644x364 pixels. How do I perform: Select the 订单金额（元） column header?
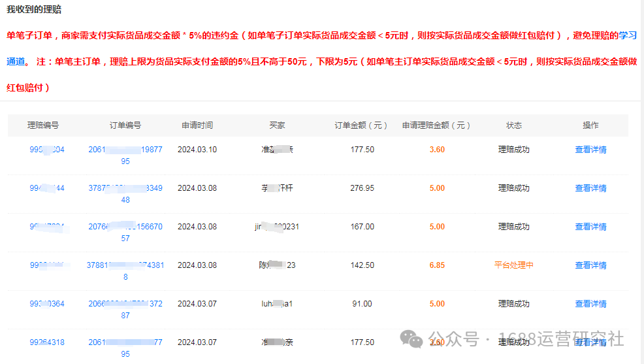coord(361,125)
